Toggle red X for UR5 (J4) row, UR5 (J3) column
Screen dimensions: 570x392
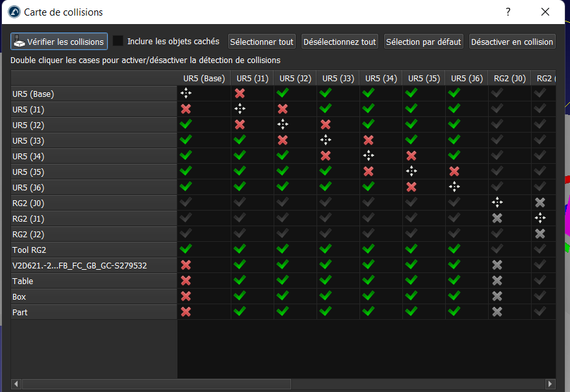[x=326, y=156]
